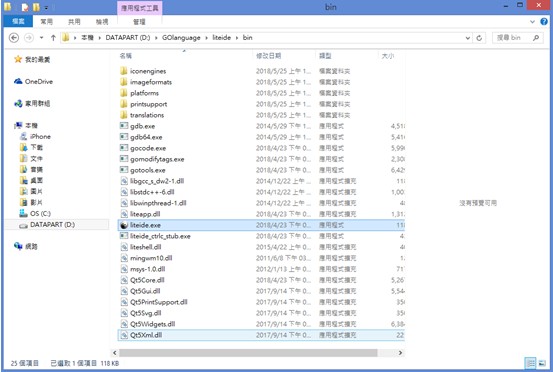Select libwinpthread-1.dll file name

click(158, 203)
